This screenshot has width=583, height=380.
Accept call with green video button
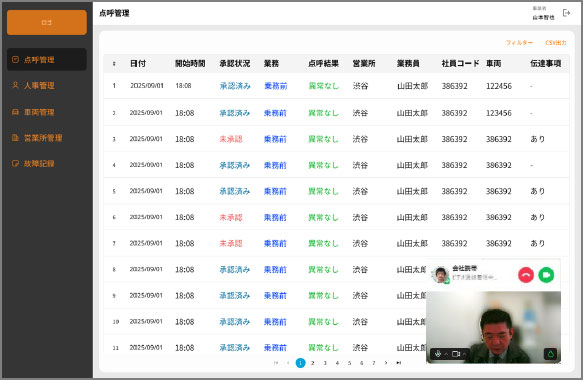coord(546,275)
